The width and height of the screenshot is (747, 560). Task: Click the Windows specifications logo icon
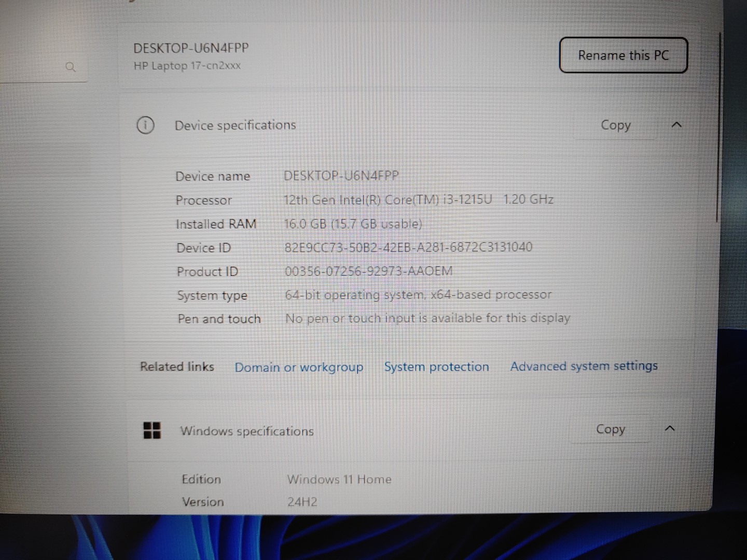[151, 430]
